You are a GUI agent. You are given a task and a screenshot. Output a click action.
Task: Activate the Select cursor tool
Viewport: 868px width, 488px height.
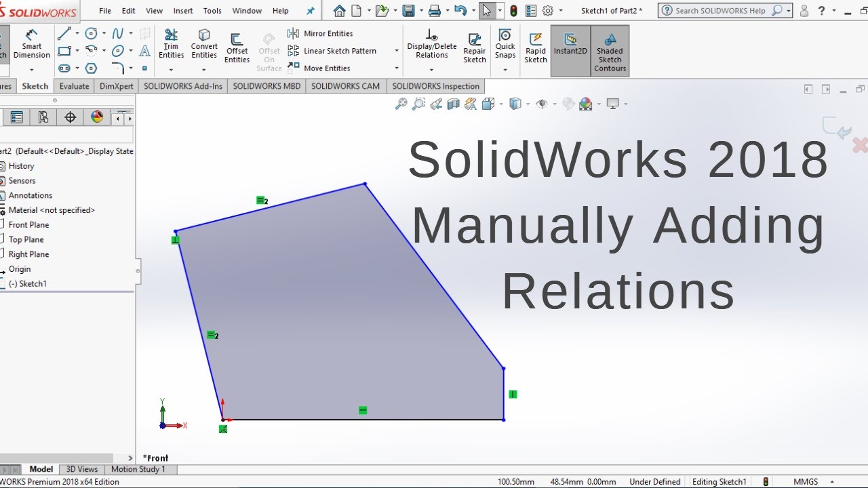pos(486,10)
